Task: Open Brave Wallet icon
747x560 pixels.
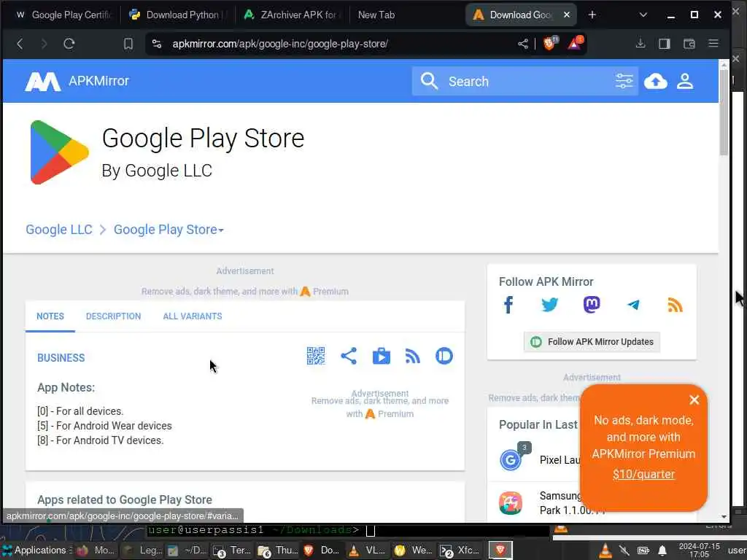Action: [x=689, y=44]
